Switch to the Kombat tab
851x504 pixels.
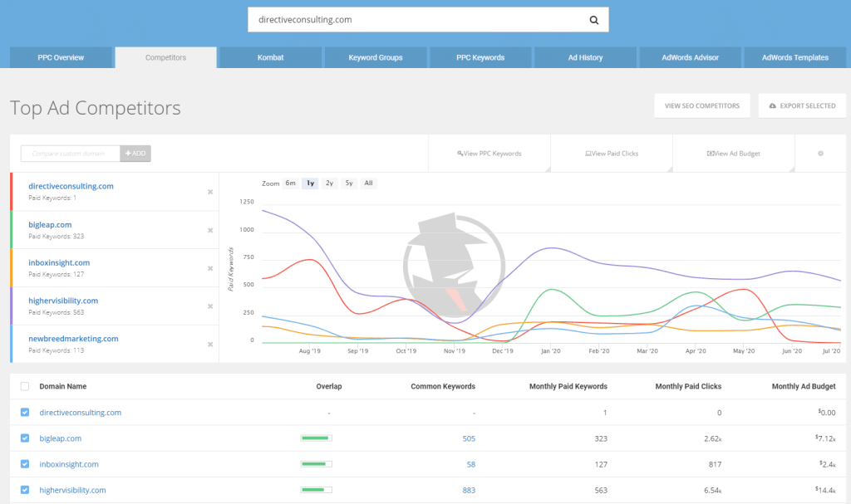coord(270,57)
